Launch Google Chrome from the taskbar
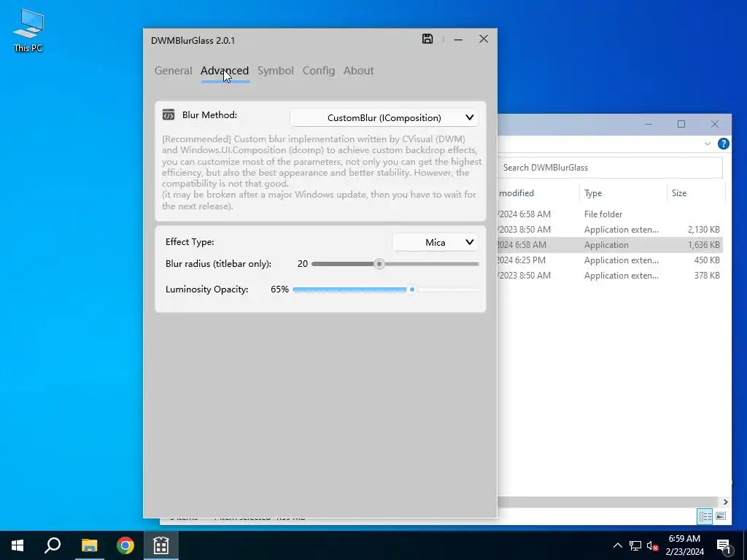The image size is (747, 560). click(125, 545)
